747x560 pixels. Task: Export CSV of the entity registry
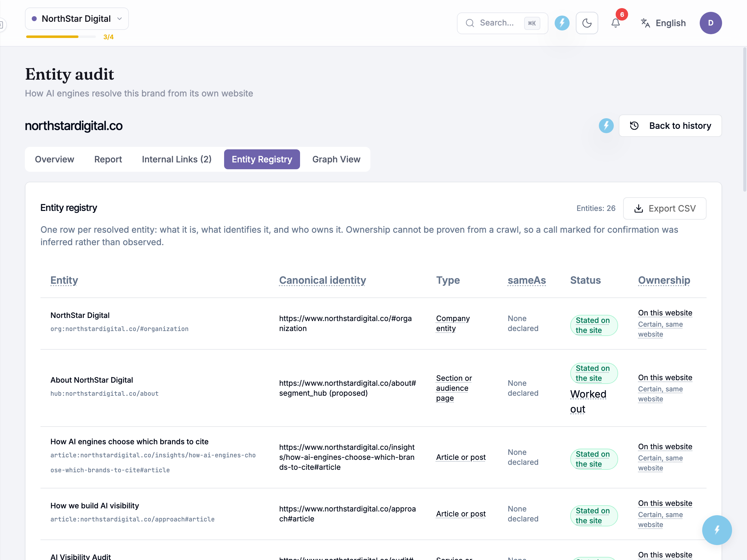point(664,208)
